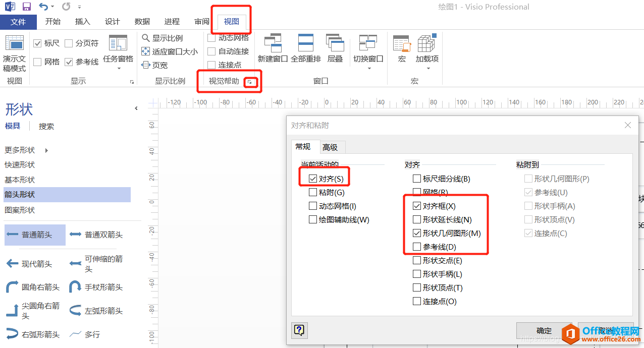Open Add-ons (加载项) dropdown
This screenshot has width=644, height=348.
pyautogui.click(x=427, y=53)
